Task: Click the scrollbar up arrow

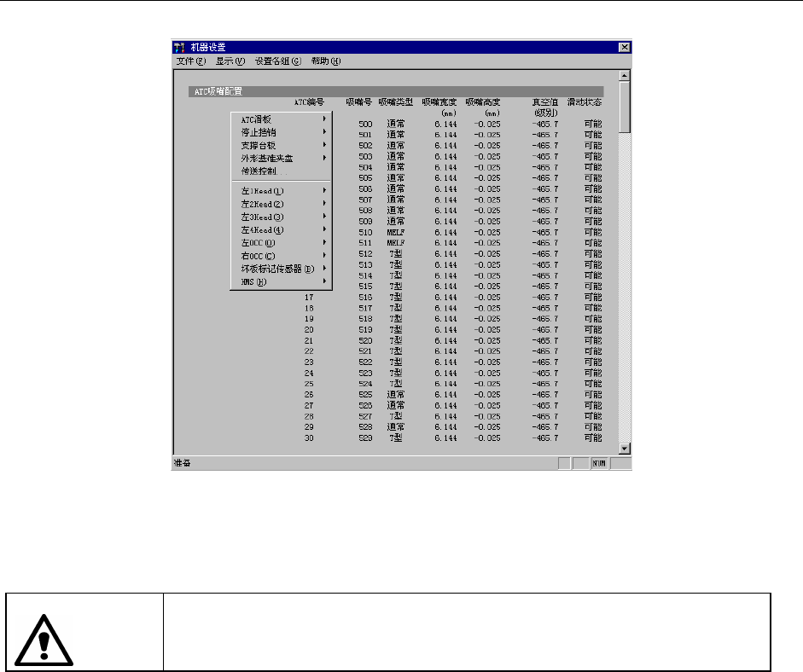Action: (625, 76)
